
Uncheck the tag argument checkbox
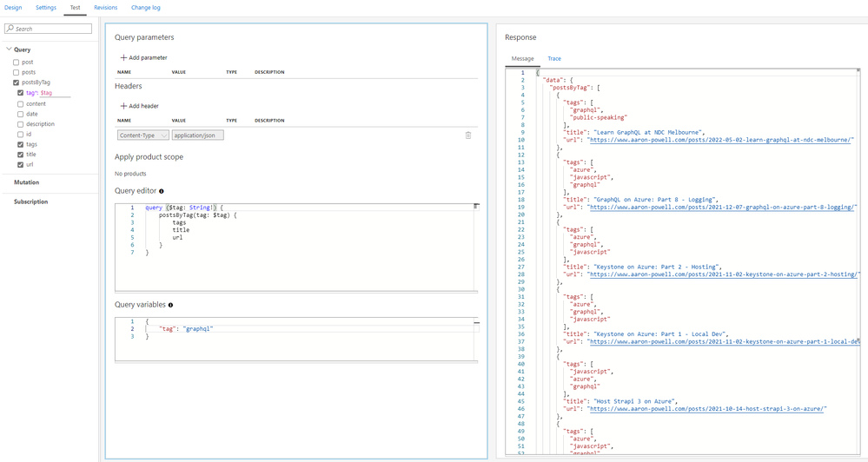[x=21, y=93]
